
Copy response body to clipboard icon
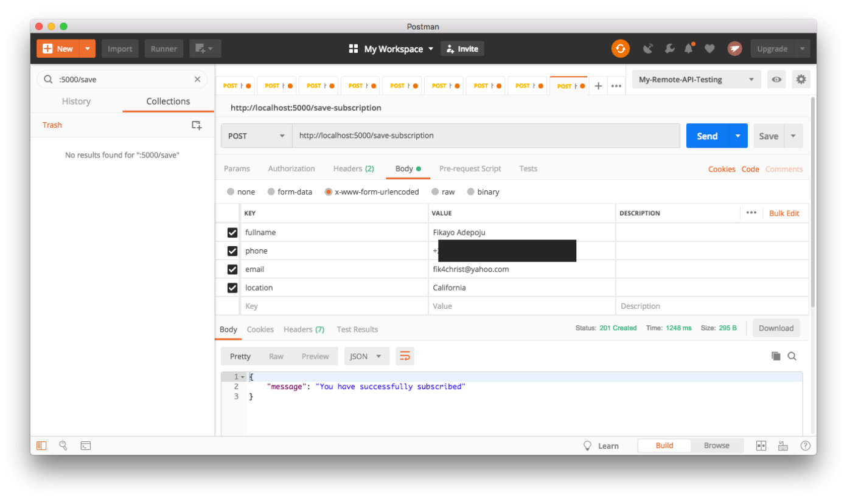[x=776, y=356]
